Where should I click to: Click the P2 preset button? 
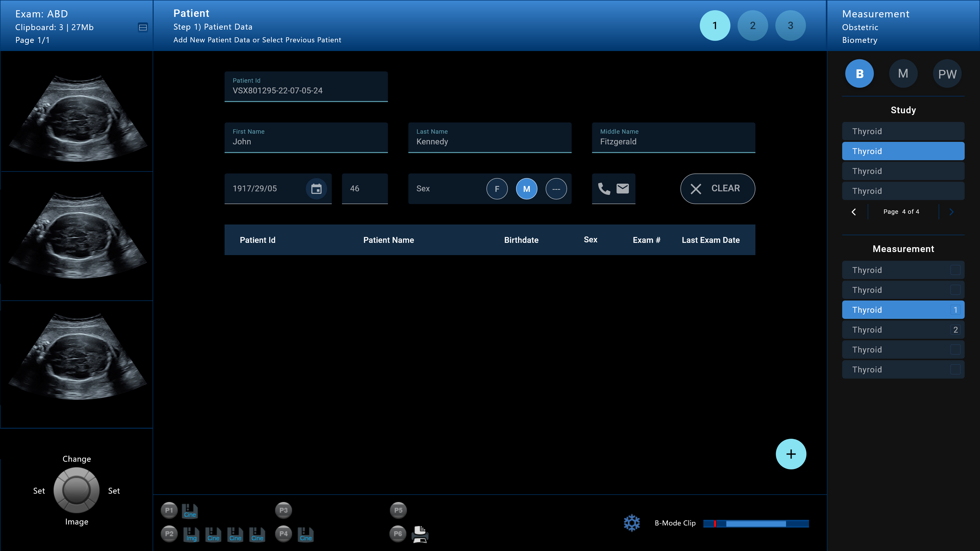(x=169, y=534)
